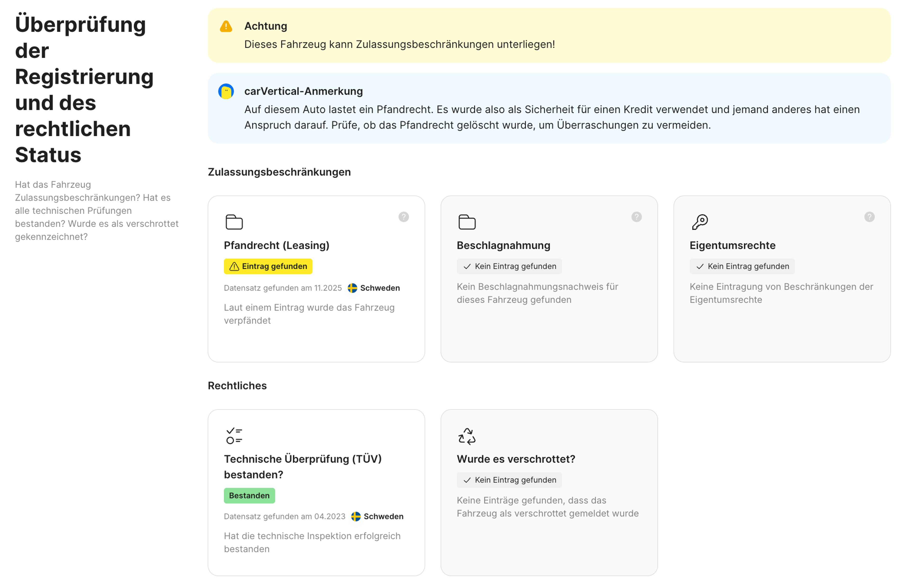Click Swedish flag next to 11.2025 record

click(x=352, y=288)
